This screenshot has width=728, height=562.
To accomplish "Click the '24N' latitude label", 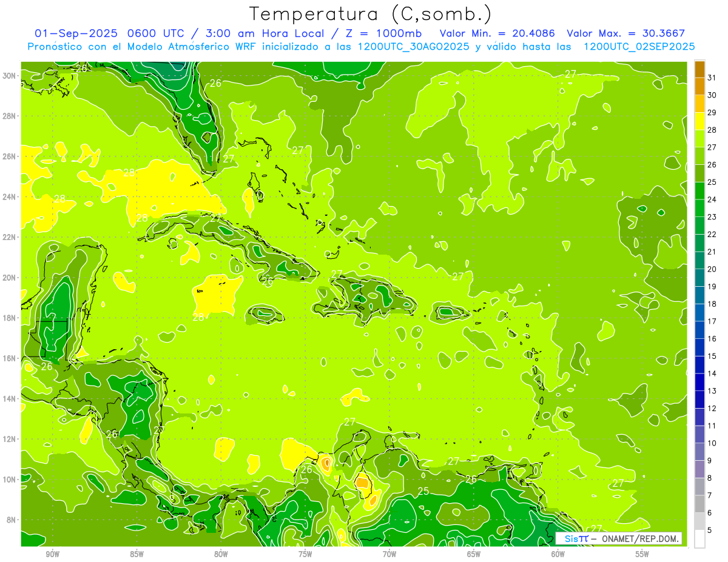I will point(9,196).
